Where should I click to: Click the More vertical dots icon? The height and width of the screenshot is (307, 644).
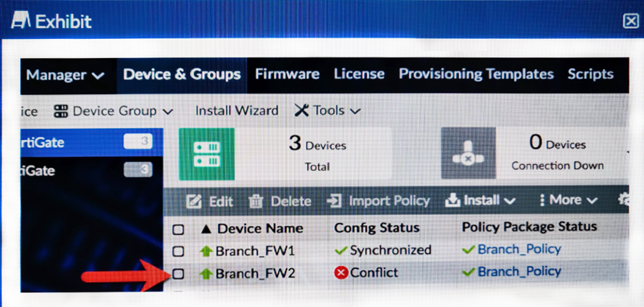(542, 200)
